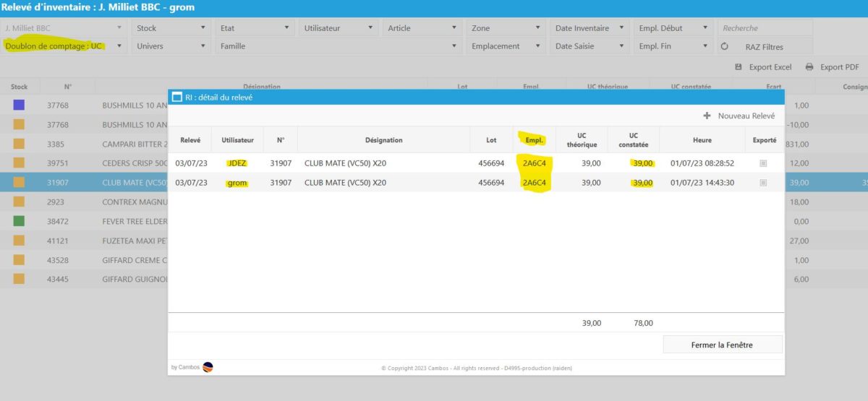Screen dimensions: 868x401
Task: Click the CLUB MATE (VC50) row in background table
Action: (x=84, y=182)
